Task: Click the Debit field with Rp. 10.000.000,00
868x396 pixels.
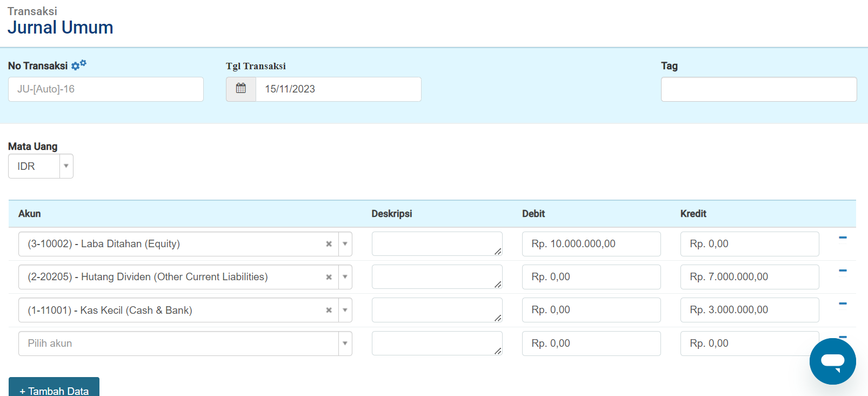Action: click(x=591, y=244)
